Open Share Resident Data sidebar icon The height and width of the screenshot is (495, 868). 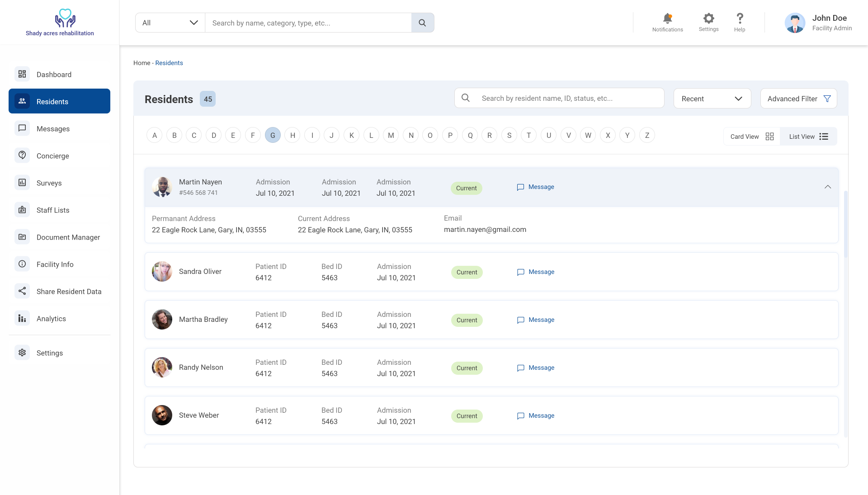pos(22,291)
